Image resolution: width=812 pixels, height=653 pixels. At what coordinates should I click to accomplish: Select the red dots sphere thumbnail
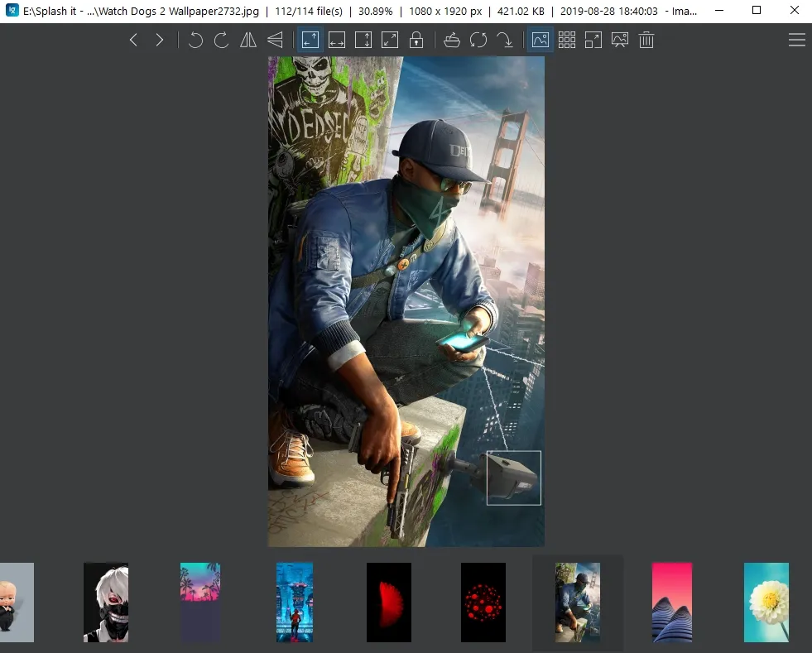click(483, 603)
